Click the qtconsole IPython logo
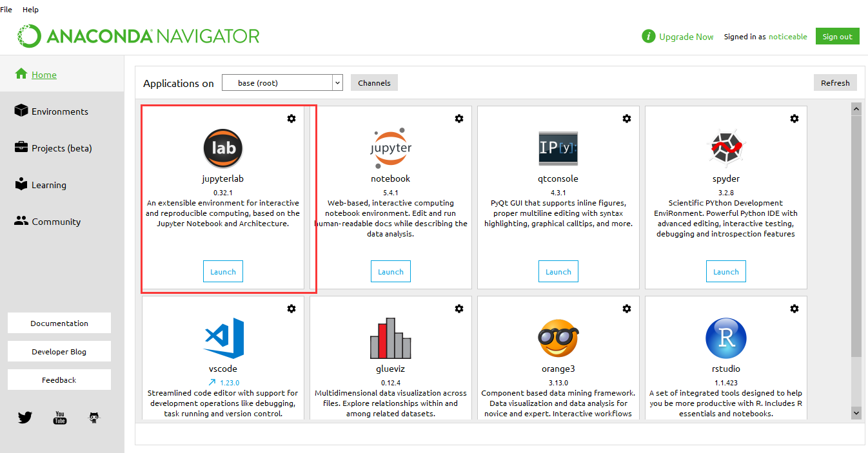The width and height of the screenshot is (868, 453). 558,148
